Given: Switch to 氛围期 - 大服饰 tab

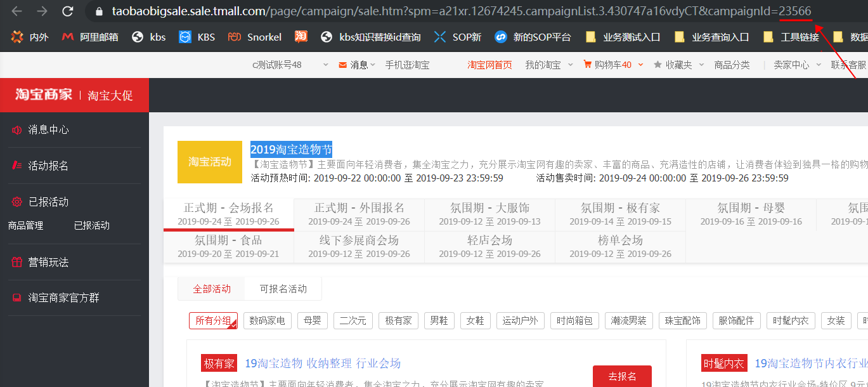Looking at the screenshot, I should (x=490, y=214).
